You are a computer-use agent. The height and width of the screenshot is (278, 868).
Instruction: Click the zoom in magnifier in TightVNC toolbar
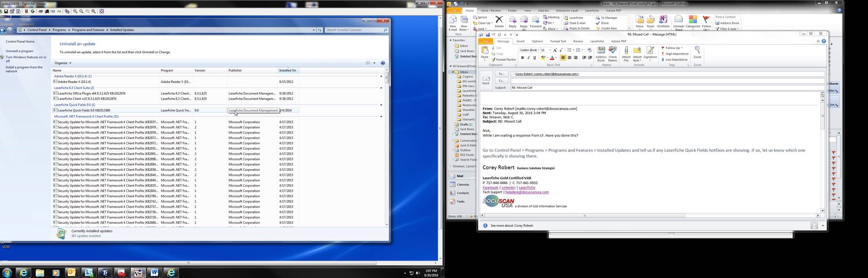pos(75,11)
